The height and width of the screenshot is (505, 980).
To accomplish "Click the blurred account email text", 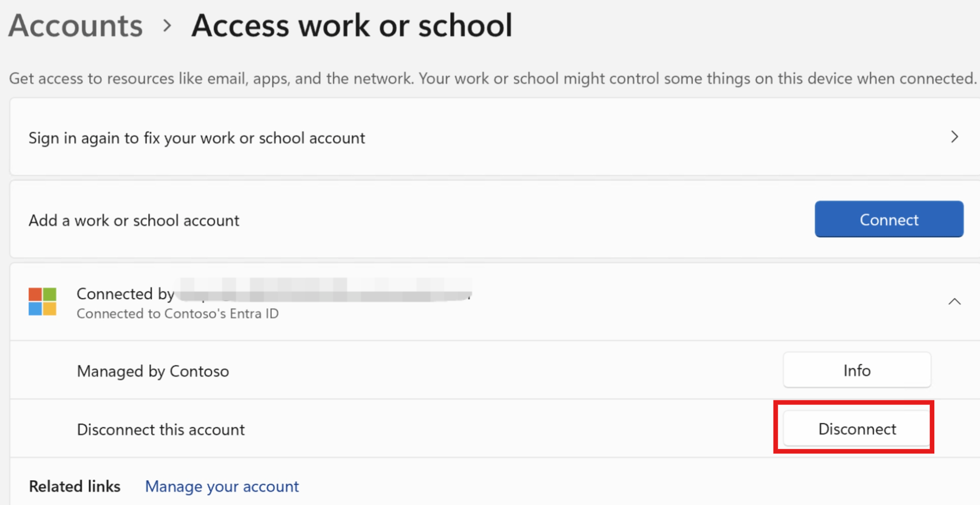I will (x=325, y=290).
